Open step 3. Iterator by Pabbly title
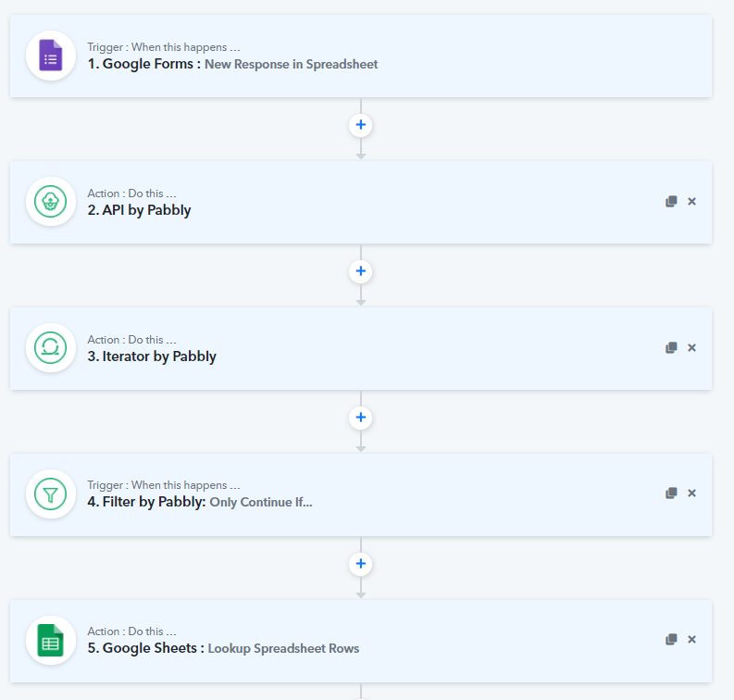 click(152, 356)
